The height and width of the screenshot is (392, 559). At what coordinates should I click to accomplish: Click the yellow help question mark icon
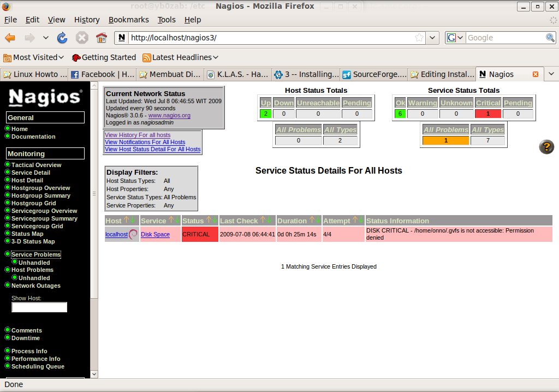[546, 147]
